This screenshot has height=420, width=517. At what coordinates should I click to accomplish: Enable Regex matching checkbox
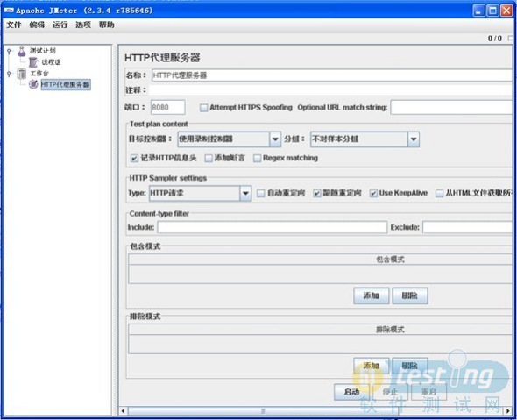pyautogui.click(x=257, y=159)
